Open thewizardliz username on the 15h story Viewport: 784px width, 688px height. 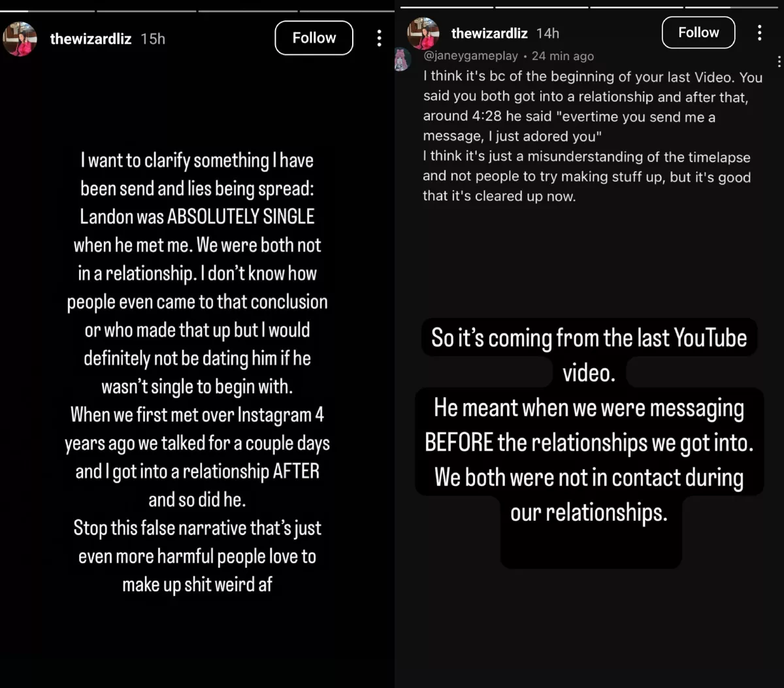tap(91, 39)
